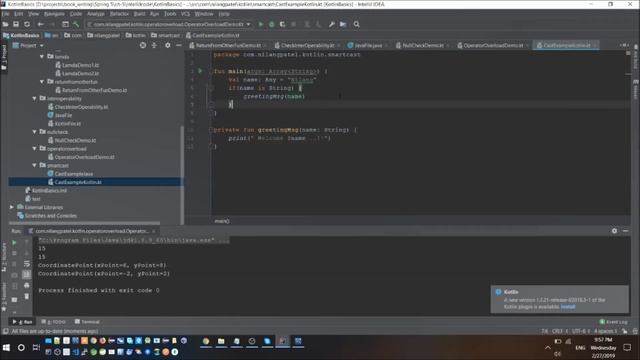This screenshot has width=640, height=360.
Task: Hide the Run panel with minus icon
Action: [625, 231]
